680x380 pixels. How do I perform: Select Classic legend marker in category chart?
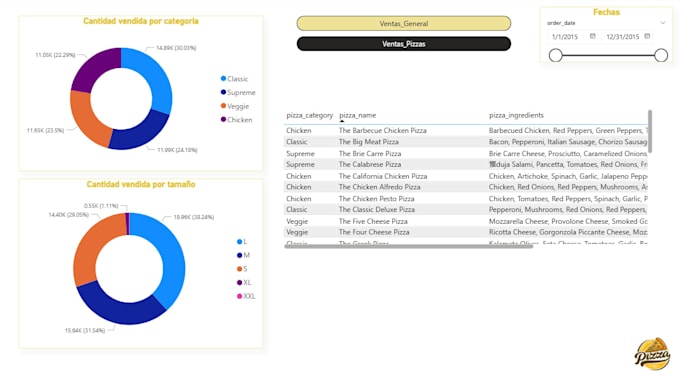[x=223, y=79]
